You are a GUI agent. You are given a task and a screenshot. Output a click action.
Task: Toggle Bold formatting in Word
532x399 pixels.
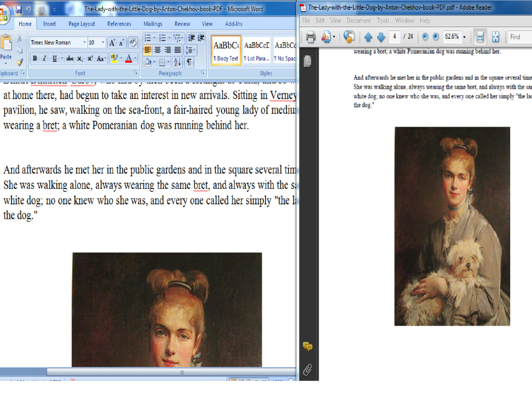(35, 59)
